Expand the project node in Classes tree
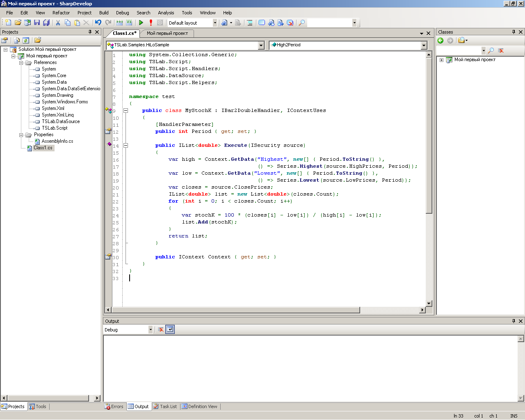This screenshot has height=420, width=525. [442, 60]
